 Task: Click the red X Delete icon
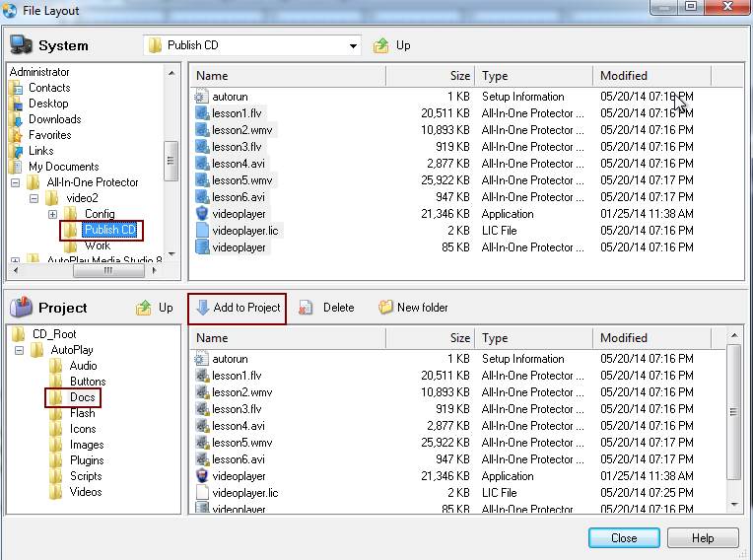307,308
